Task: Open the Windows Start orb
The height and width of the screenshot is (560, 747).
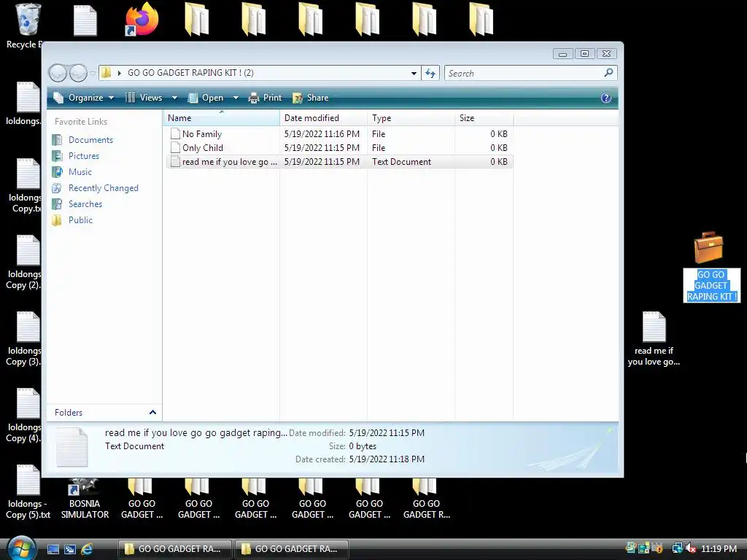Action: tap(22, 548)
